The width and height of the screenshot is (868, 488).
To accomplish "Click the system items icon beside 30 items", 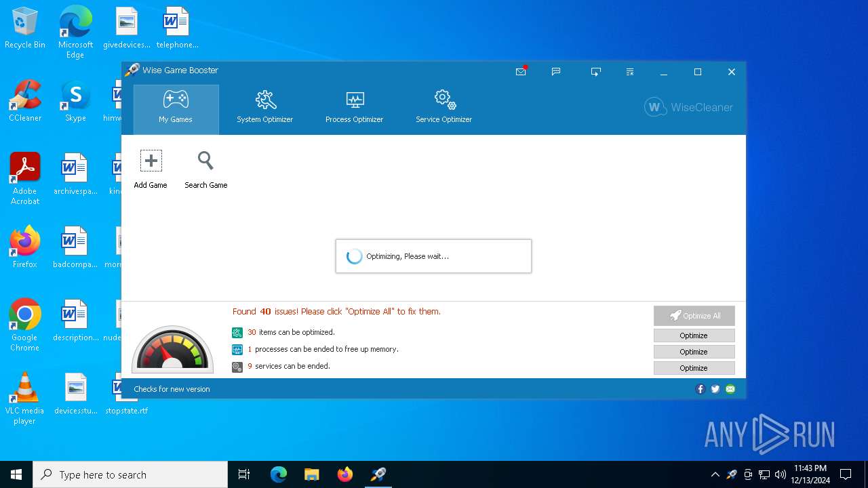I will [237, 332].
